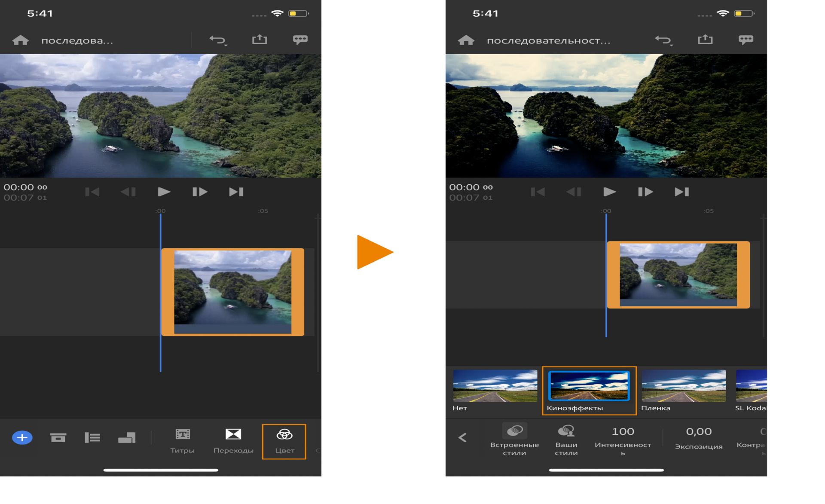
Task: Tap the blue plus add-media button
Action: point(22,437)
